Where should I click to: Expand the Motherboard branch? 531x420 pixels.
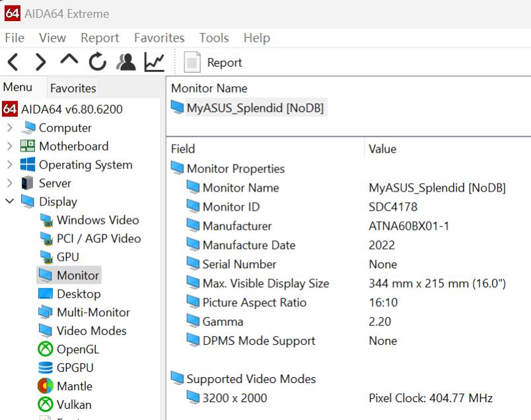point(11,146)
